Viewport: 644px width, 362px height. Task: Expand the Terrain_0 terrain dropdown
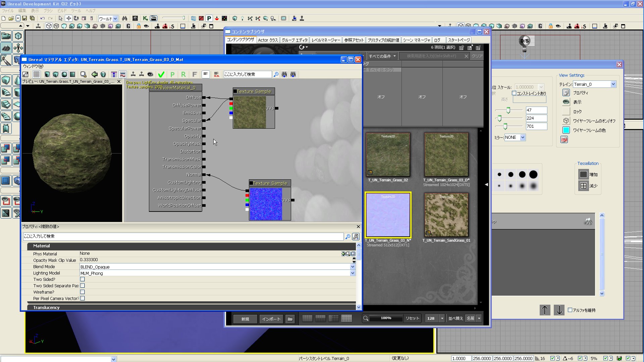613,84
